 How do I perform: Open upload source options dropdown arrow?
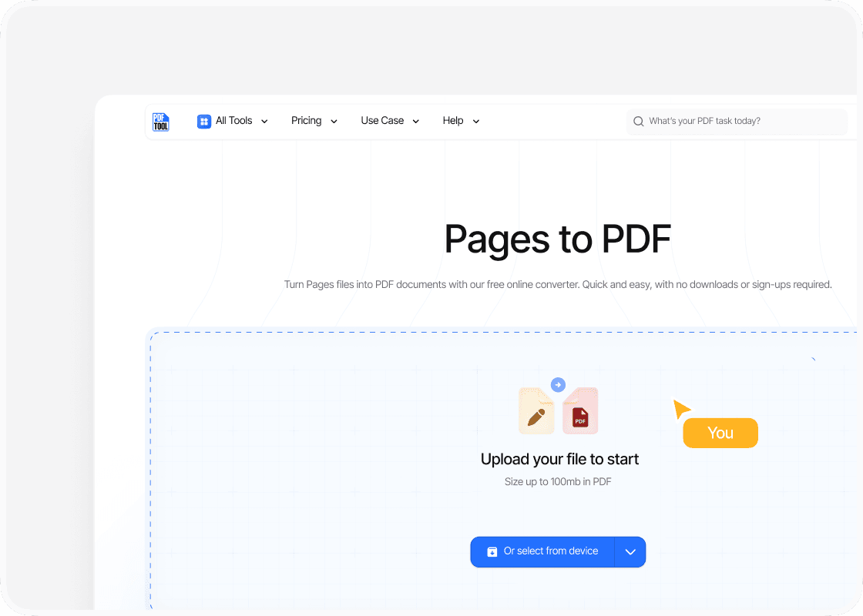tap(630, 552)
